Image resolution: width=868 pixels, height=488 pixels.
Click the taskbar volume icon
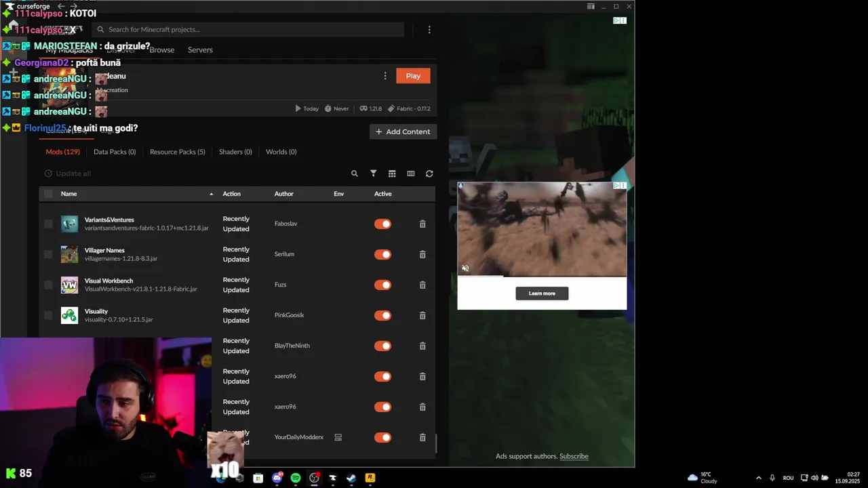(814, 478)
